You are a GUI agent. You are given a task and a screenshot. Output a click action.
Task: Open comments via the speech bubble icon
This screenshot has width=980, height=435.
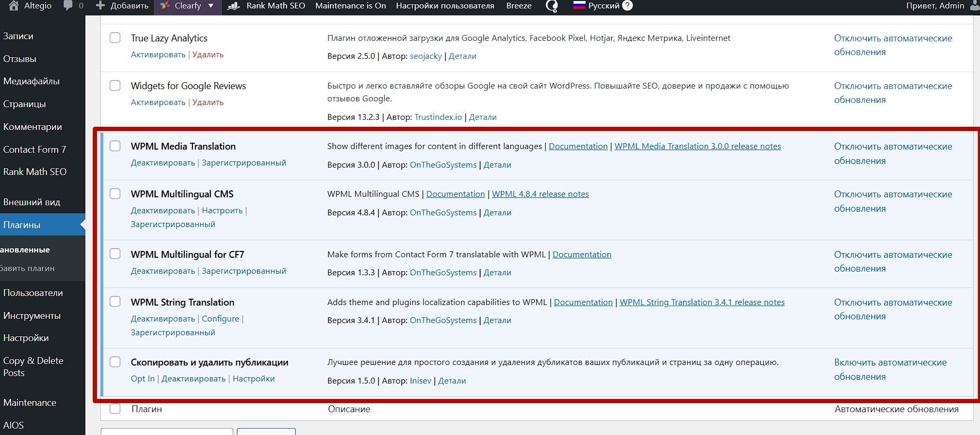click(68, 6)
